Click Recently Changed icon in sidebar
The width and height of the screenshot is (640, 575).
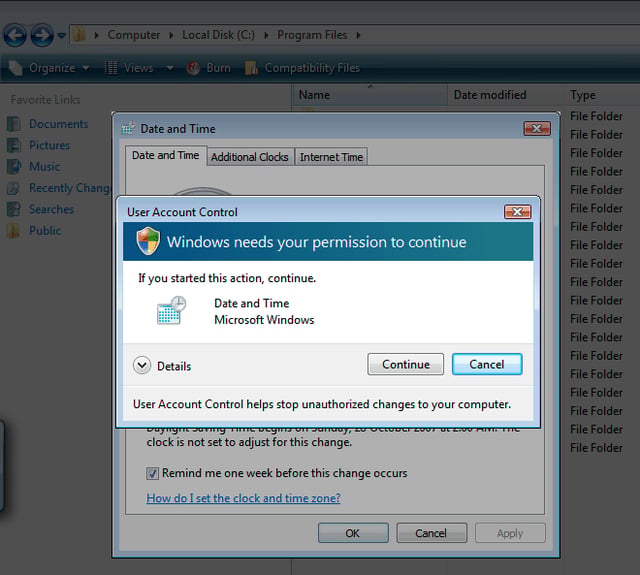tap(14, 188)
